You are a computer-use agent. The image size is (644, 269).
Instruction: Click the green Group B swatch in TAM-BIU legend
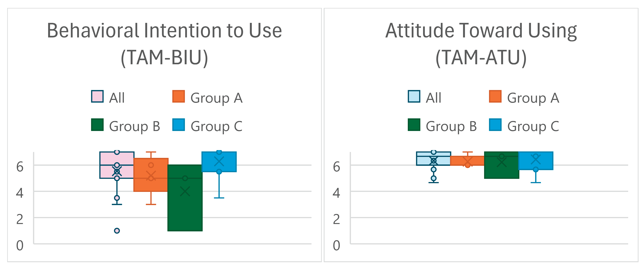point(97,125)
